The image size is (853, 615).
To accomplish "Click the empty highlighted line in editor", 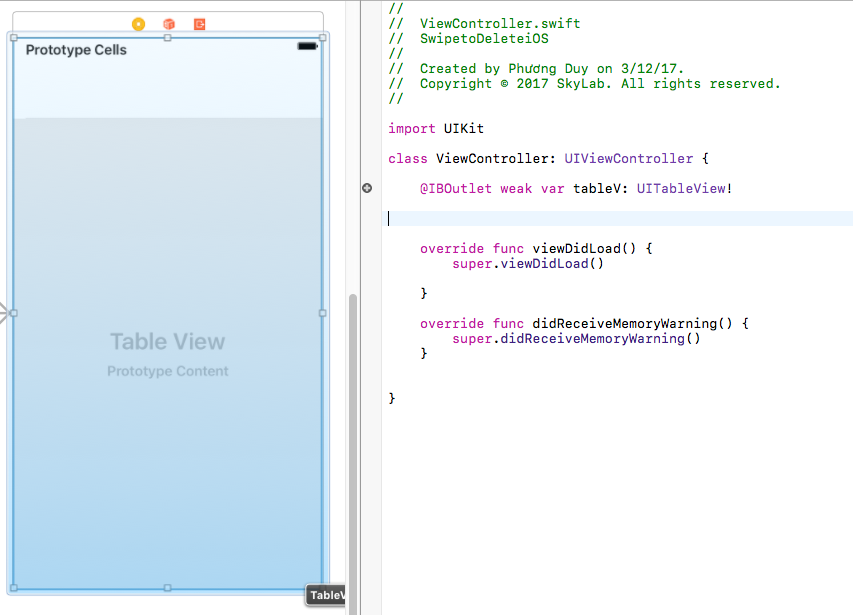I will (617, 219).
